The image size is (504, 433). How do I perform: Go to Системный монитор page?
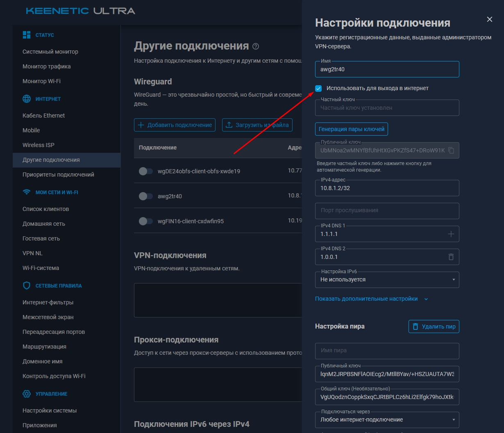50,52
